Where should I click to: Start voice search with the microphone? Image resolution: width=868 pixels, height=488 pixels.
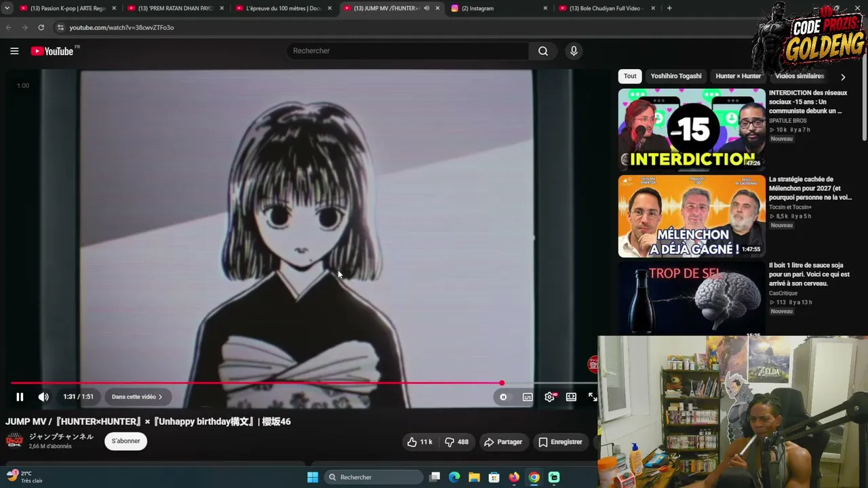(x=574, y=51)
